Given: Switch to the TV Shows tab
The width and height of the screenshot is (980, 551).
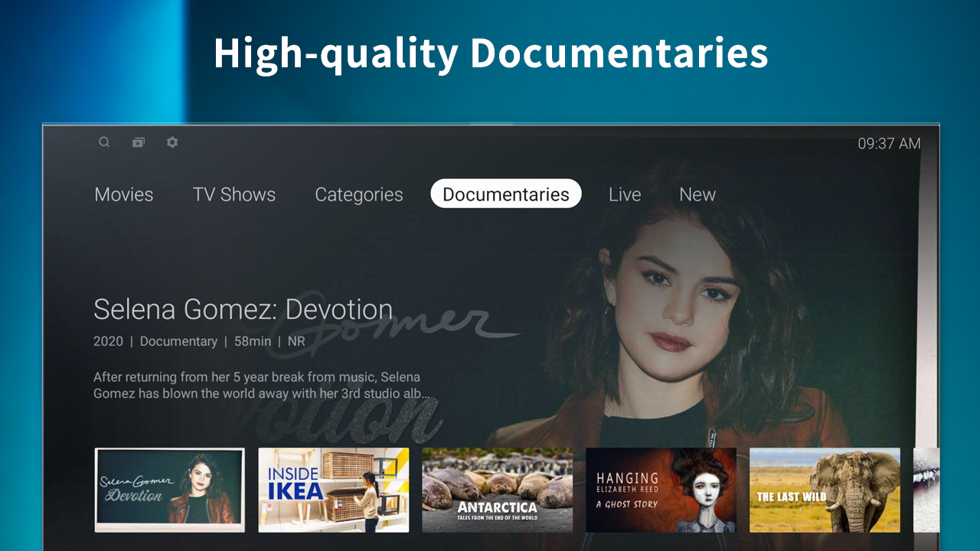Looking at the screenshot, I should [x=234, y=194].
